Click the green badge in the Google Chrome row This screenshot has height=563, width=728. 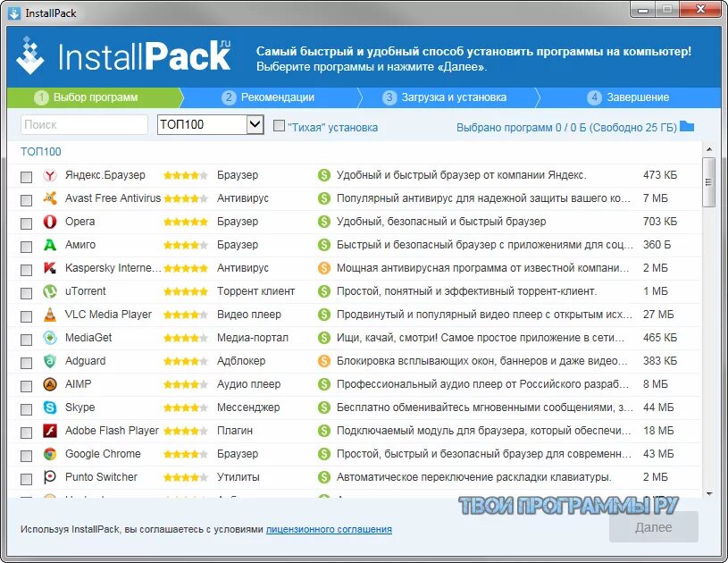tap(324, 454)
